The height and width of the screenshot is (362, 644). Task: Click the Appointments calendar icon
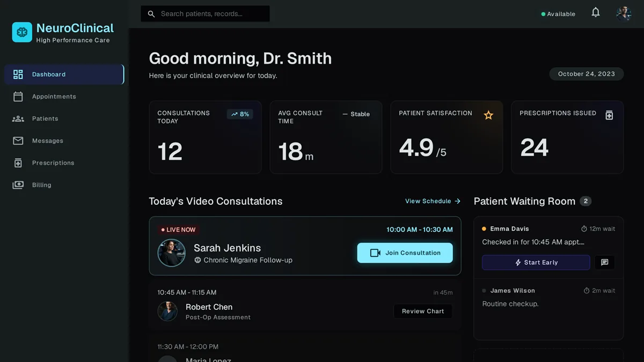(18, 97)
